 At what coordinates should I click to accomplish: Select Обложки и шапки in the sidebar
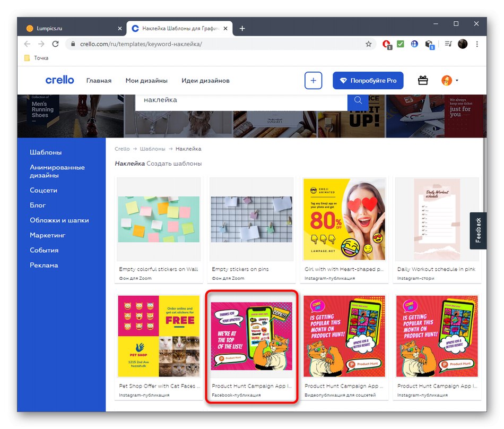click(x=59, y=220)
